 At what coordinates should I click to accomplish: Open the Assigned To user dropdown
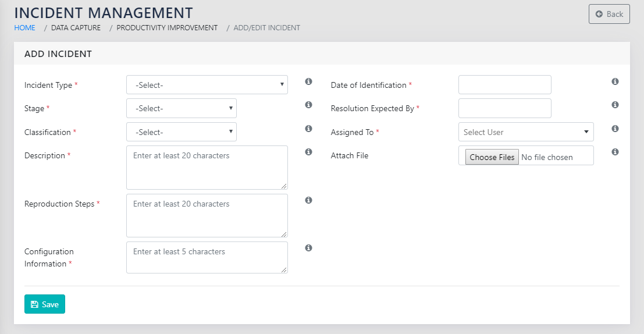pyautogui.click(x=525, y=132)
